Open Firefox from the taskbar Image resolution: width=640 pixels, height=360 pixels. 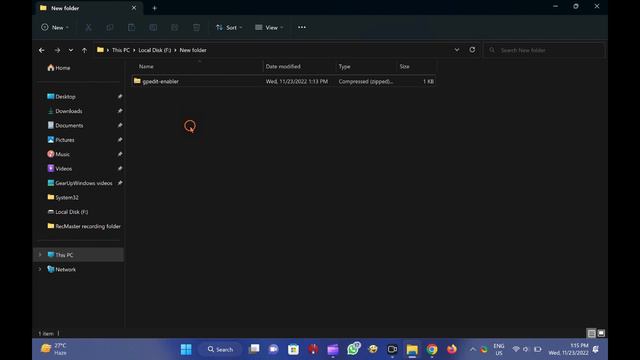tap(451, 349)
